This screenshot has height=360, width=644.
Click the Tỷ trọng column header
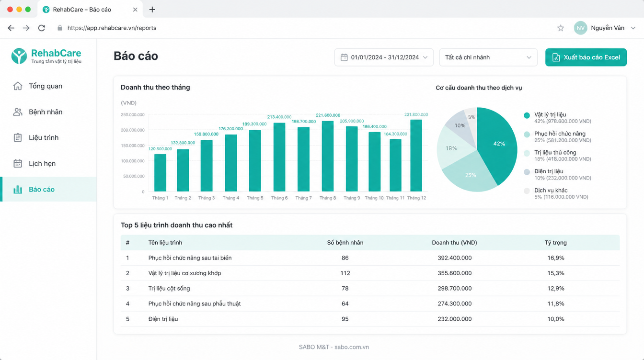click(556, 243)
